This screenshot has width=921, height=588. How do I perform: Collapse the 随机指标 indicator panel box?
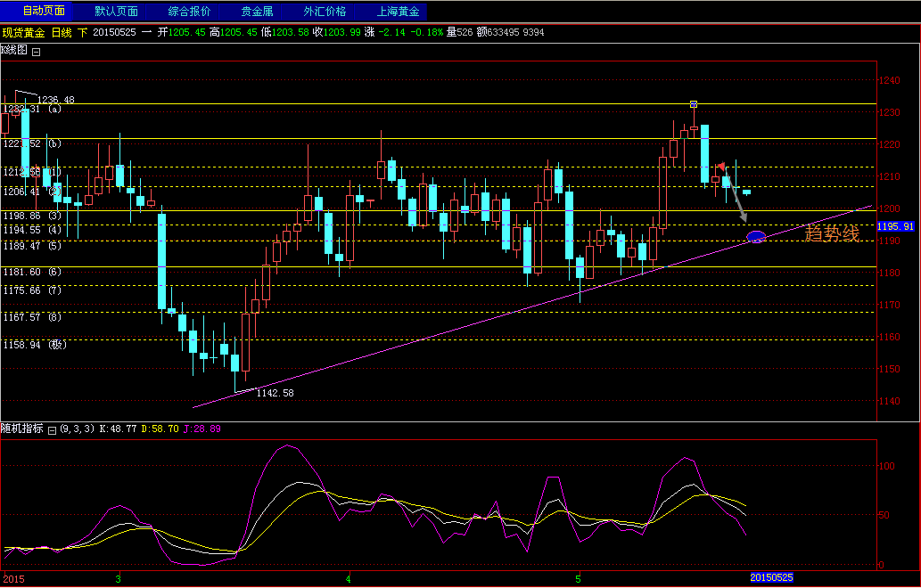pos(52,429)
